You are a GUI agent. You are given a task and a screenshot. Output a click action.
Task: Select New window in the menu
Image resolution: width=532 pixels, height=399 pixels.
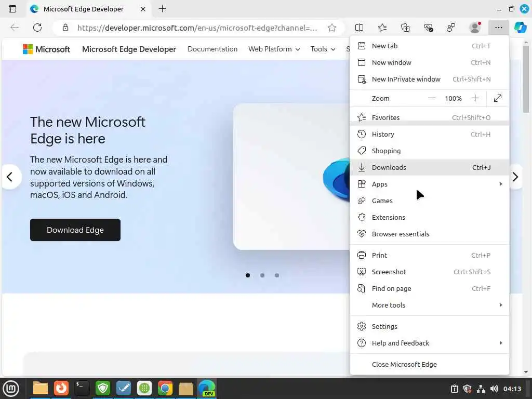coord(429,62)
